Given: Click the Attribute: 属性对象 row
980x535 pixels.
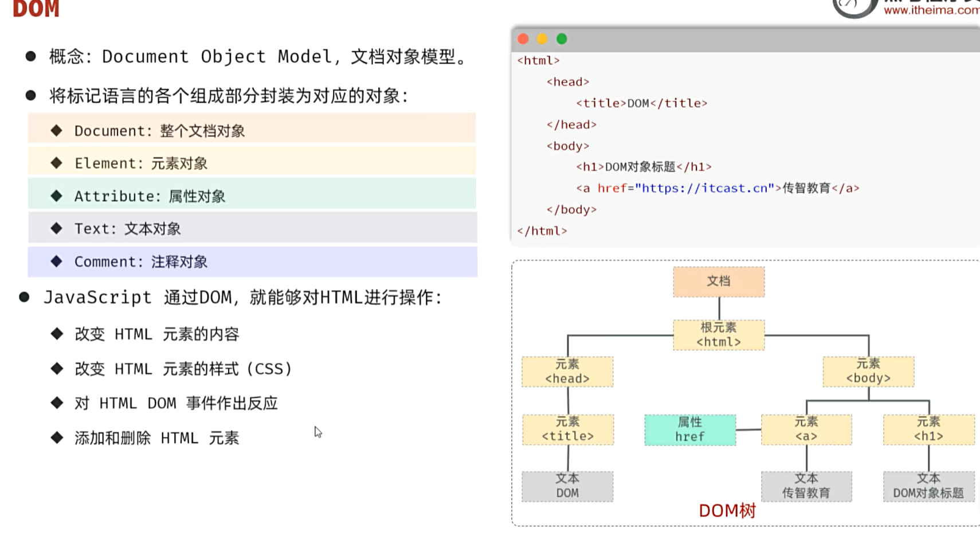Looking at the screenshot, I should coord(252,196).
